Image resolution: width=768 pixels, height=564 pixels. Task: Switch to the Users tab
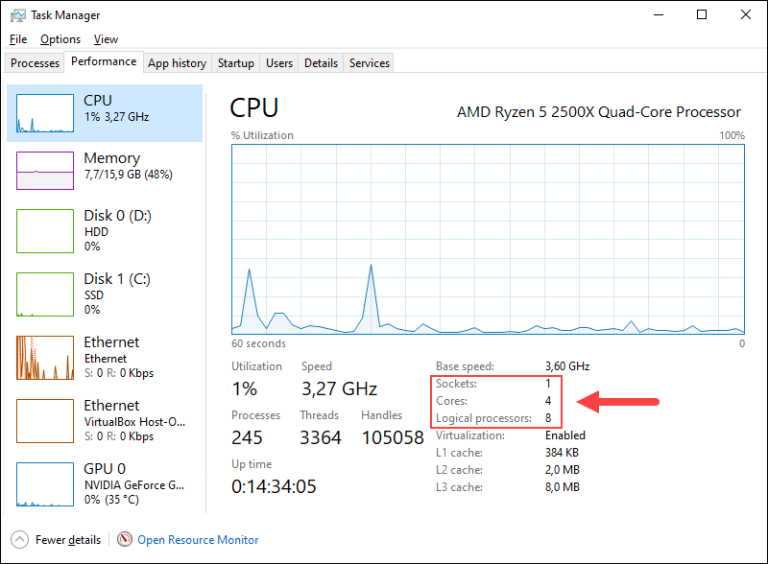279,63
